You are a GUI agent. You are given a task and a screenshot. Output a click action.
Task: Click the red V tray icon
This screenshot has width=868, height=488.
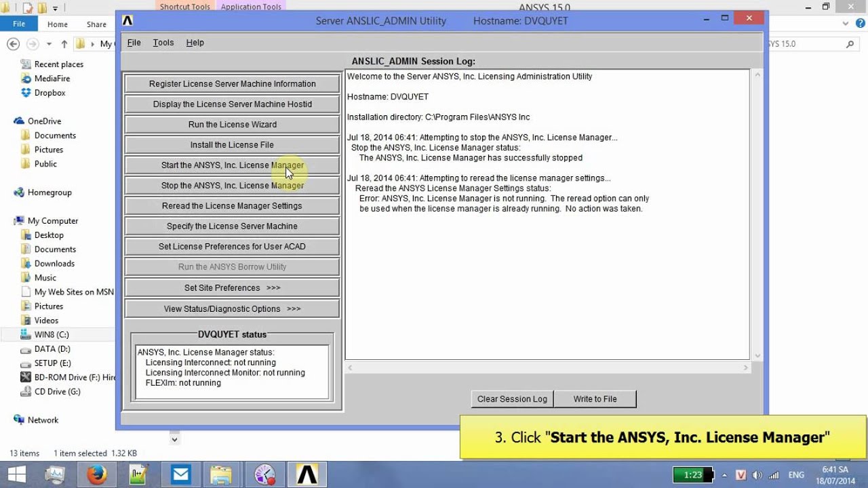(x=741, y=475)
